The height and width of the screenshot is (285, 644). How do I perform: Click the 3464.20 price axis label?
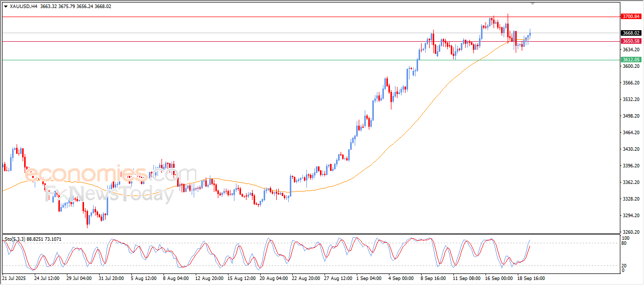coord(630,133)
